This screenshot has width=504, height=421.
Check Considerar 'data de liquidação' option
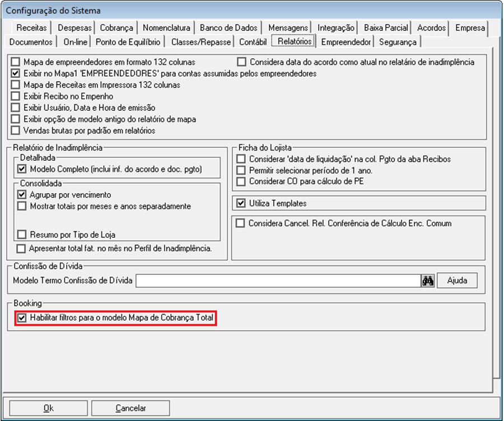pyautogui.click(x=241, y=159)
